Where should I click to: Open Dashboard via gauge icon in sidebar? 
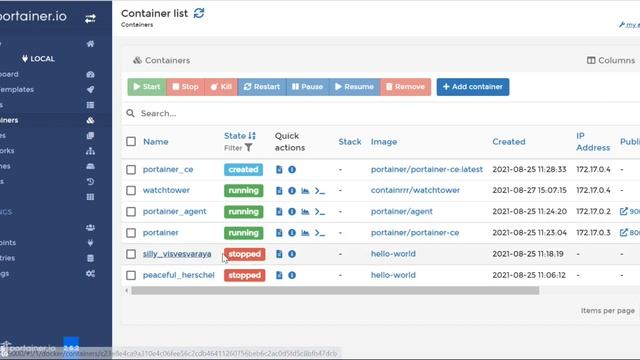(90, 74)
